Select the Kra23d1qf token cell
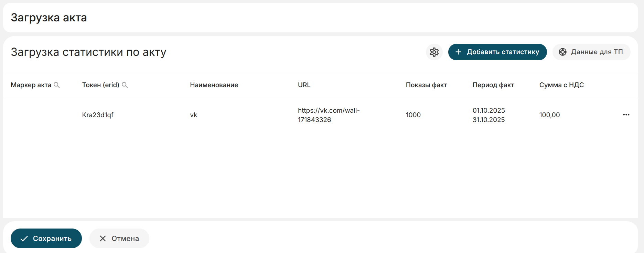644x253 pixels. [98, 115]
